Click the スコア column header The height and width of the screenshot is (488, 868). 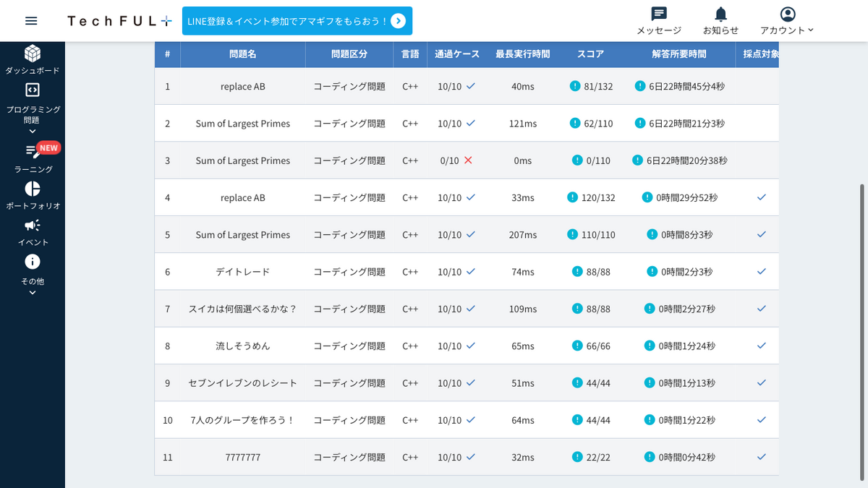click(590, 54)
